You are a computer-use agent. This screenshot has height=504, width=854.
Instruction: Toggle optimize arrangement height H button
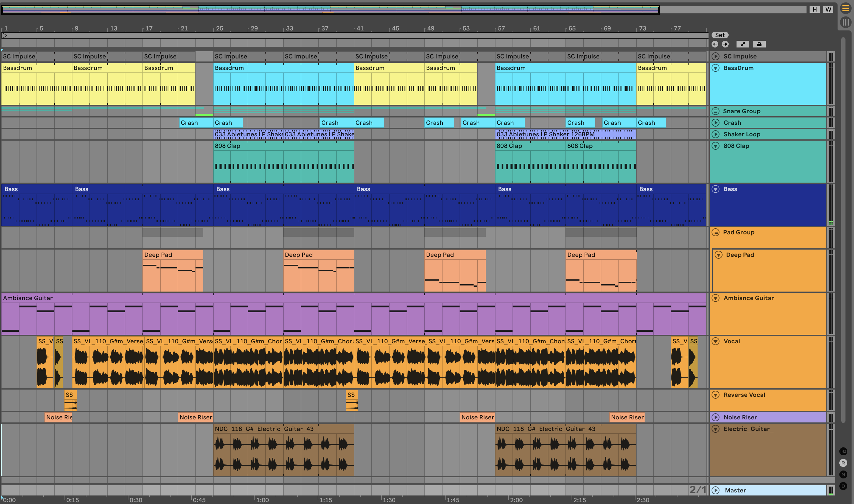[x=814, y=9]
